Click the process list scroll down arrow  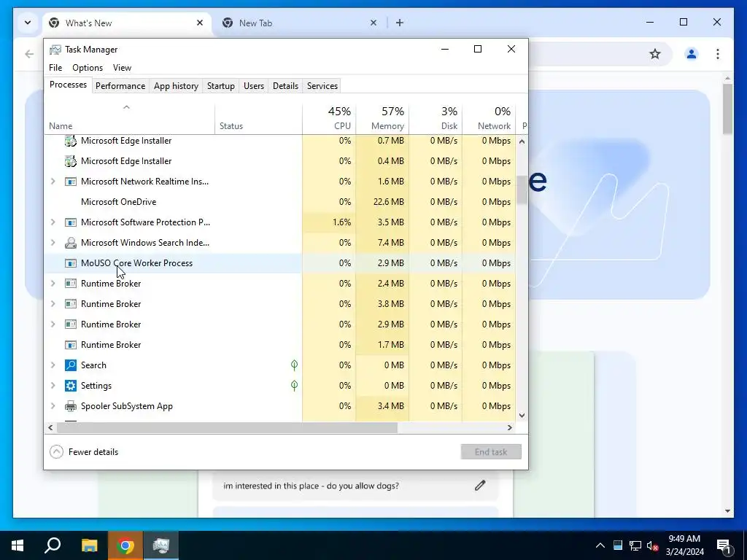point(522,415)
